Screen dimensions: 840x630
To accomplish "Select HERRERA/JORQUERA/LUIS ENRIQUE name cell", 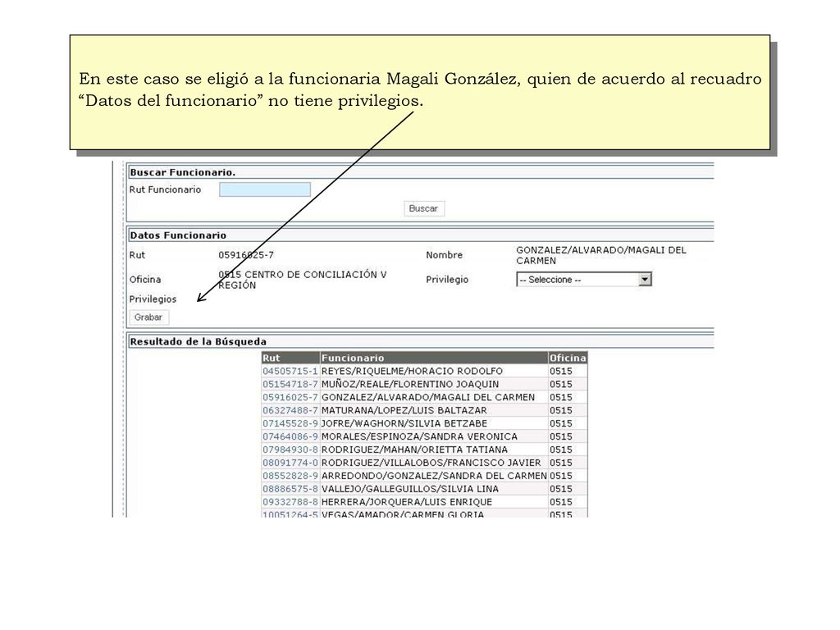I will (x=434, y=502).
